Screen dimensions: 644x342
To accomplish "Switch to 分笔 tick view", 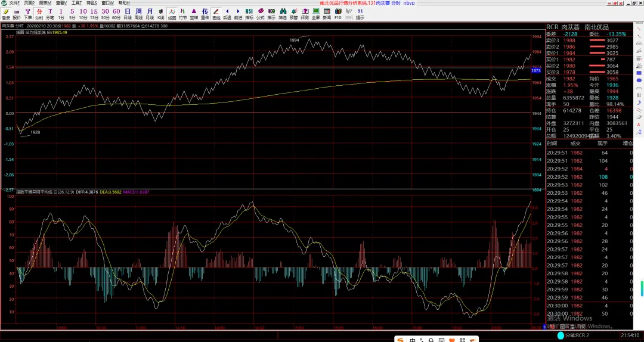I will pos(50,14).
